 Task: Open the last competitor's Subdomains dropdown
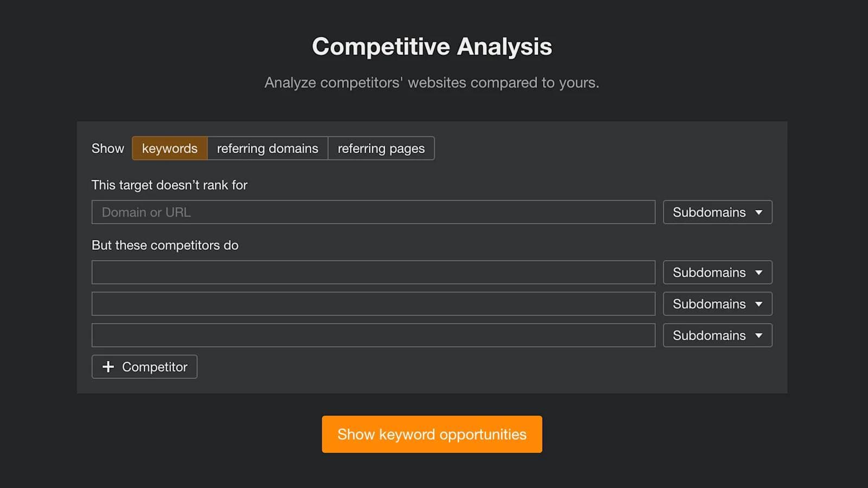pos(717,335)
